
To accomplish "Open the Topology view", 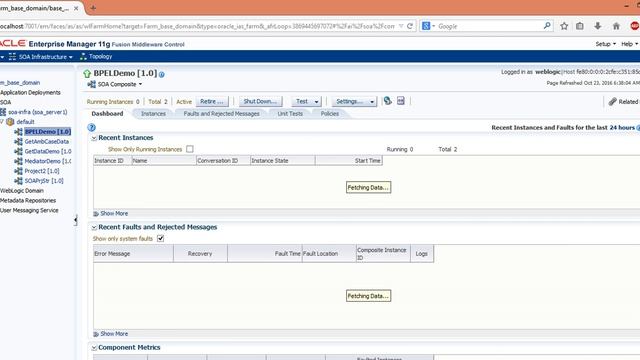I will point(96,56).
